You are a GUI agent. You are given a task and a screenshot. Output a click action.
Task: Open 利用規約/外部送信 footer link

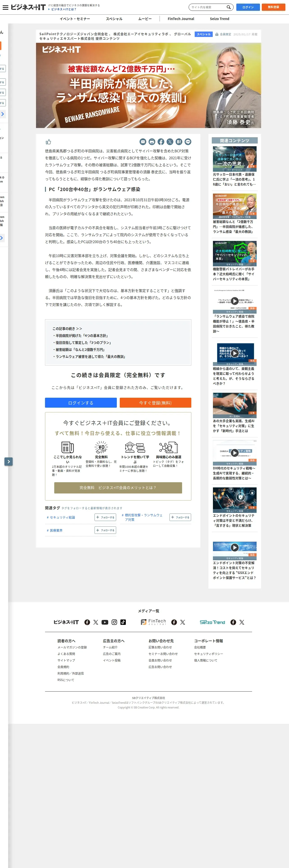pyautogui.click(x=71, y=673)
